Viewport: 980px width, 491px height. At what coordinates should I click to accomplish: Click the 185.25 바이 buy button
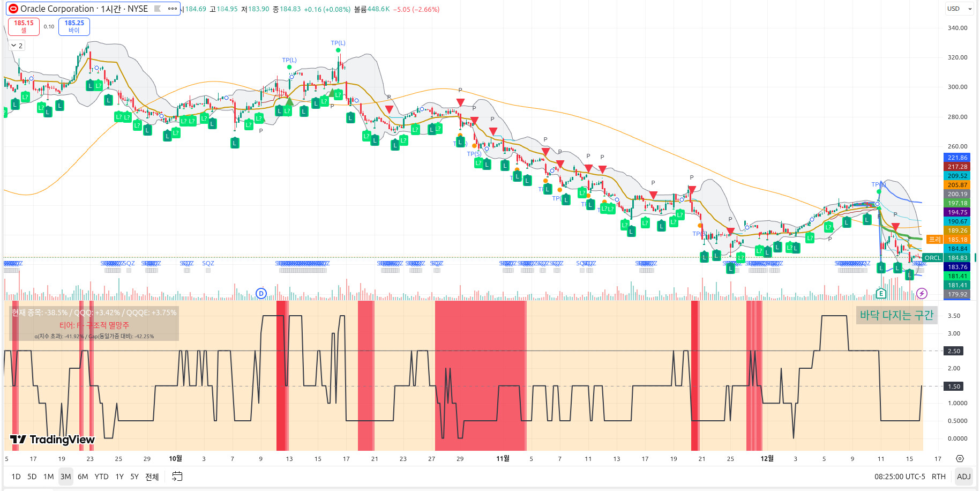tap(74, 26)
